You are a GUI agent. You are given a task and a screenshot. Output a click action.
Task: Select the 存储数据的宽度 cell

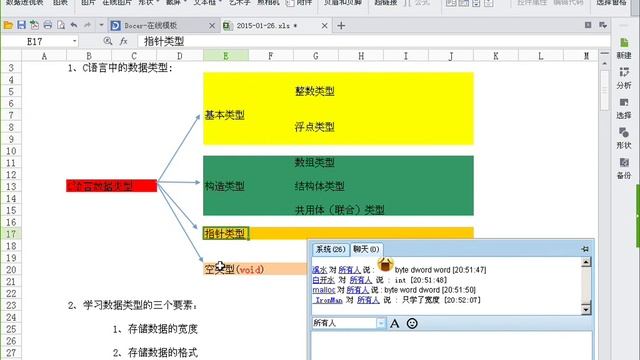point(162,329)
